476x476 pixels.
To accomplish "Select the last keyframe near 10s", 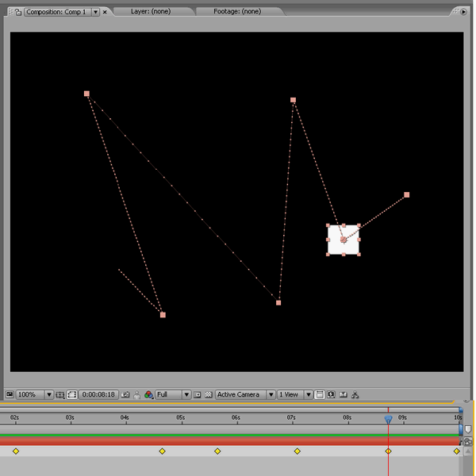I will 457,451.
